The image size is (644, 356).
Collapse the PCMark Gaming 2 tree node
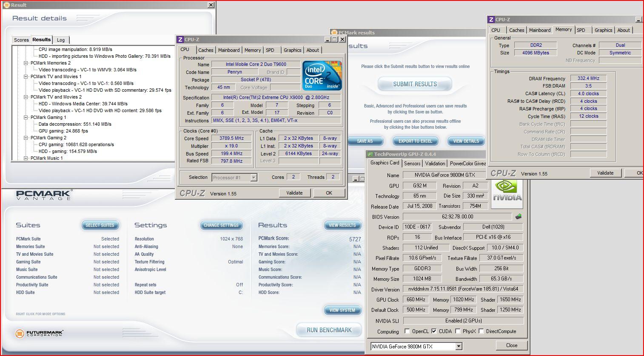(26, 138)
